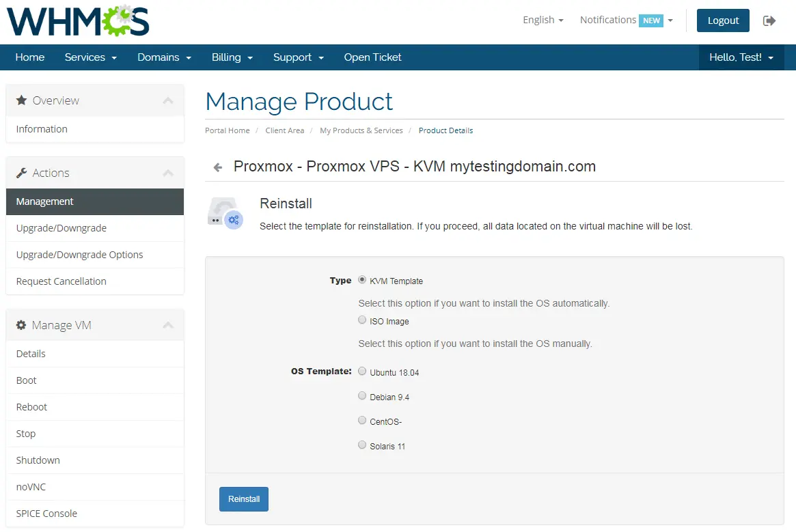Click the blue Reinstall button
This screenshot has width=796, height=532.
(x=244, y=499)
